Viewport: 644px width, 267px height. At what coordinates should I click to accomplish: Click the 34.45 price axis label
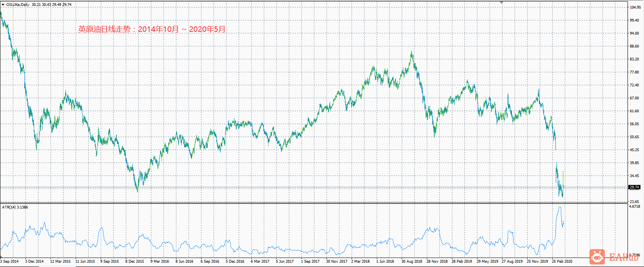(x=635, y=176)
